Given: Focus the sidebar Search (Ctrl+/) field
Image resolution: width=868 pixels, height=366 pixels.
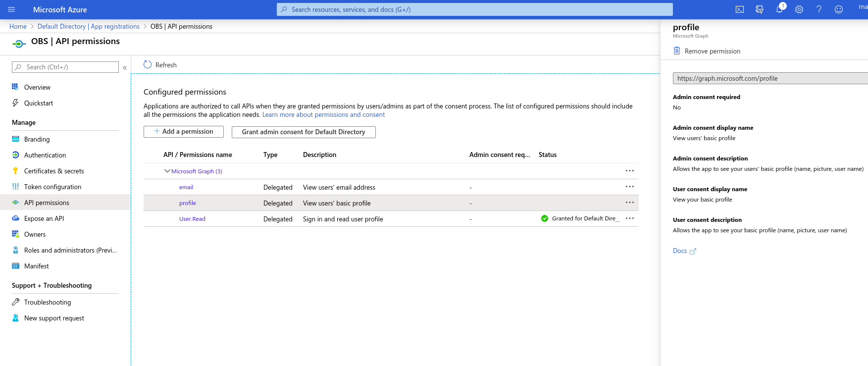Looking at the screenshot, I should tap(65, 67).
